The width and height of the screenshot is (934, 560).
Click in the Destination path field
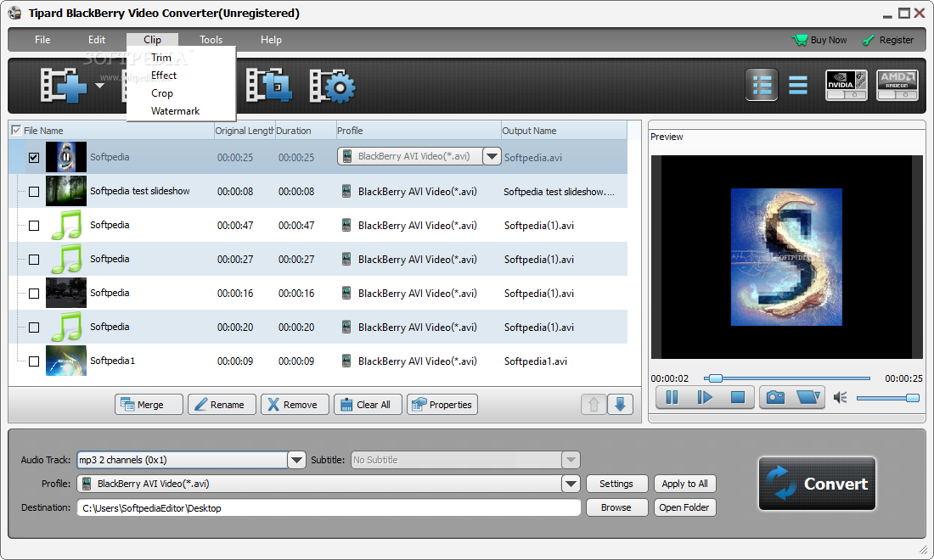tap(329, 507)
